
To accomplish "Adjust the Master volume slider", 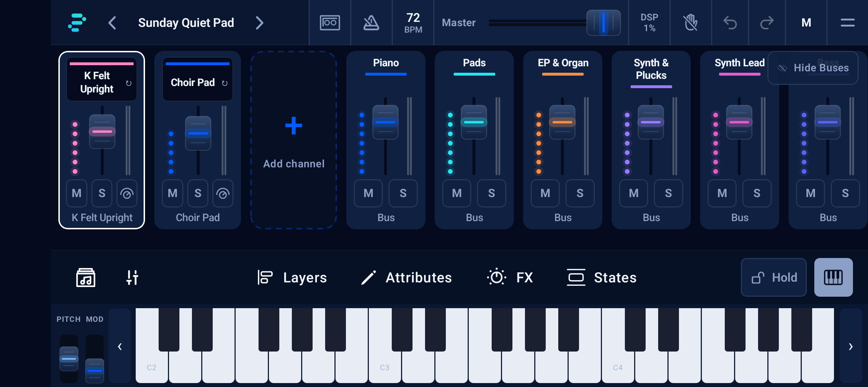I will pos(603,23).
